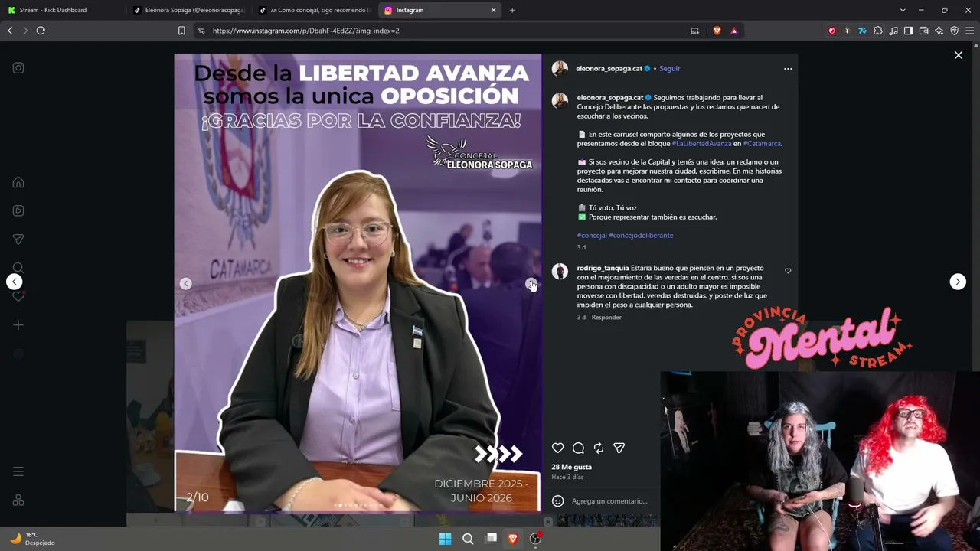The height and width of the screenshot is (551, 980).
Task: Open the Brave VPN shield icon
Action: click(x=955, y=31)
